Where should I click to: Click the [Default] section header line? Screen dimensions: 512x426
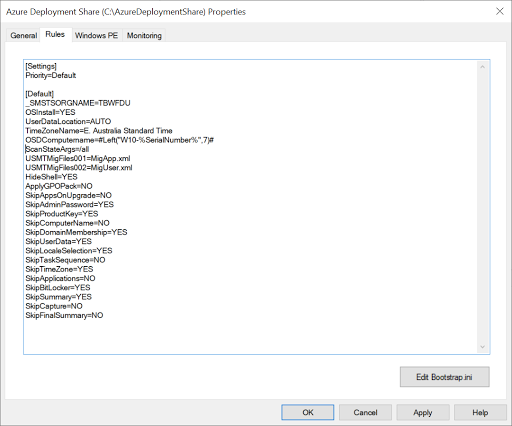coord(40,94)
